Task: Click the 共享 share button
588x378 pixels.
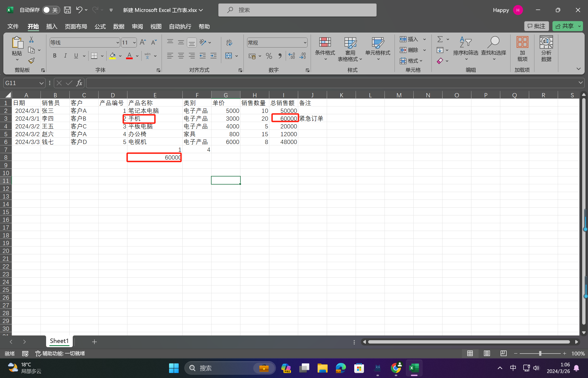Action: click(565, 26)
